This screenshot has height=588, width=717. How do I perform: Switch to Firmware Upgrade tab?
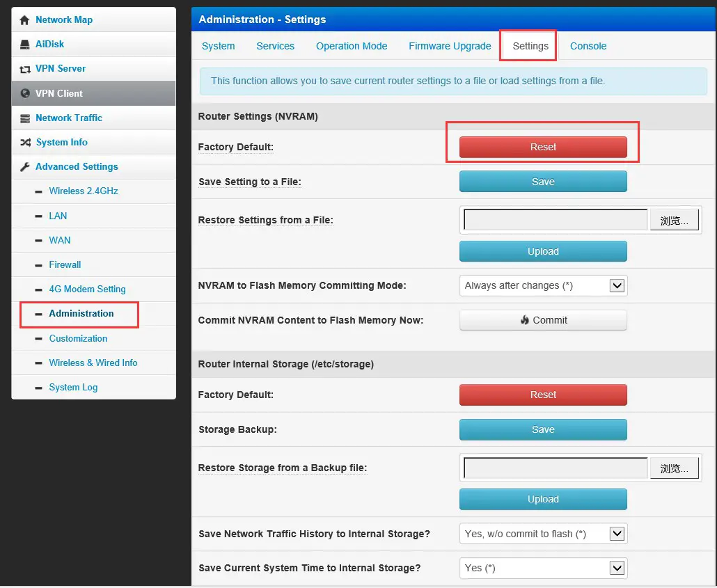click(450, 46)
